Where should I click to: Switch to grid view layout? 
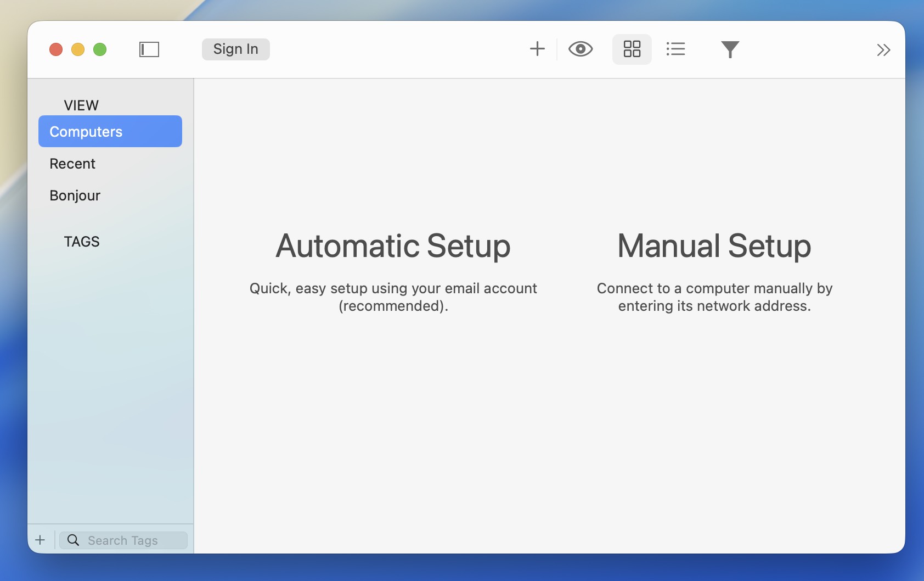(632, 49)
